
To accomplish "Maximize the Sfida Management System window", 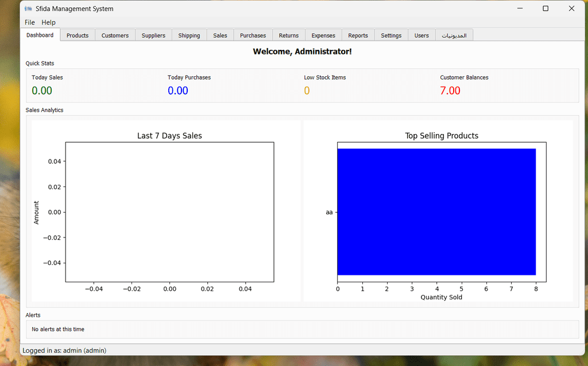I will coord(546,9).
